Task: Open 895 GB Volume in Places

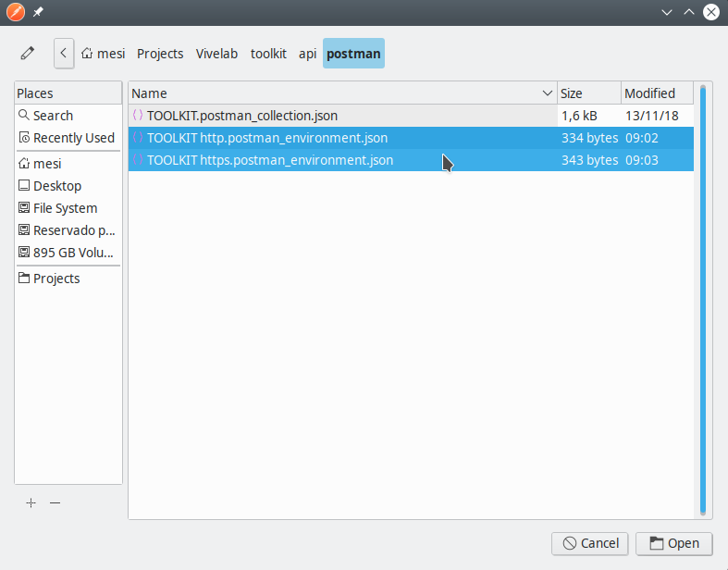Action: coord(68,253)
